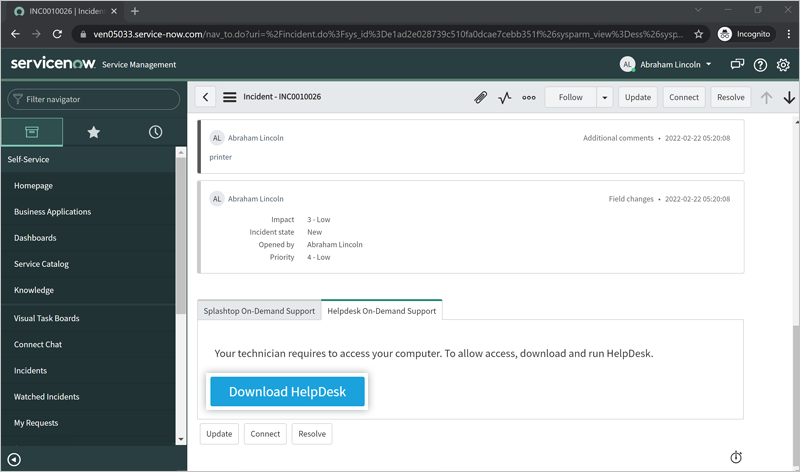Go back using the left chevron button
This screenshot has height=472, width=800.
point(206,97)
